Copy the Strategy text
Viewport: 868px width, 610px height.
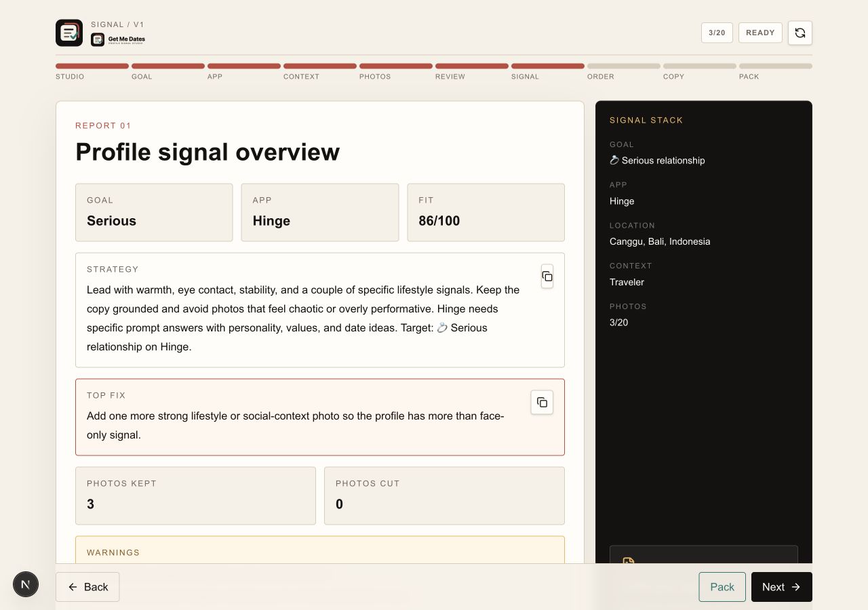coord(547,277)
